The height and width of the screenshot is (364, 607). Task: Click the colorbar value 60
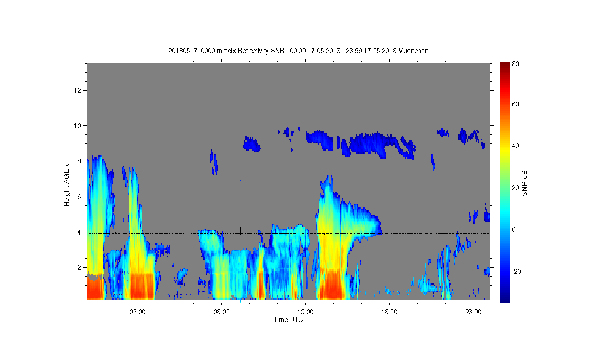(516, 104)
